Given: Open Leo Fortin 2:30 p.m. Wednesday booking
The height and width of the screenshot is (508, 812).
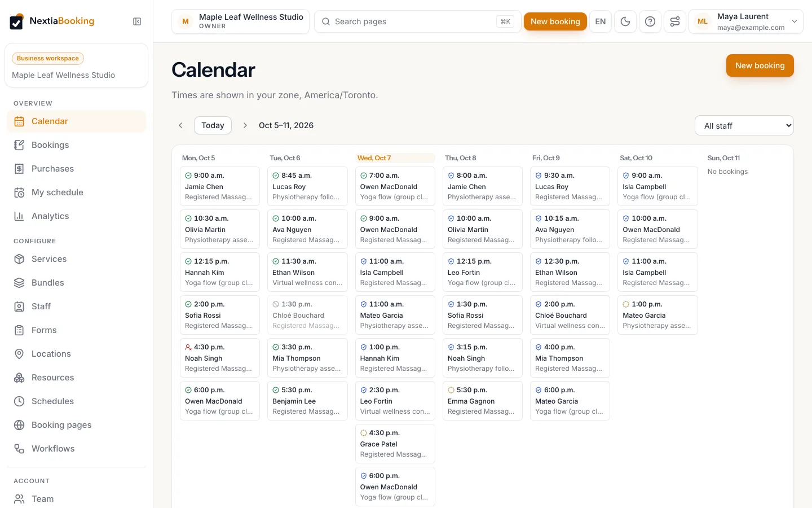Looking at the screenshot, I should [x=395, y=401].
